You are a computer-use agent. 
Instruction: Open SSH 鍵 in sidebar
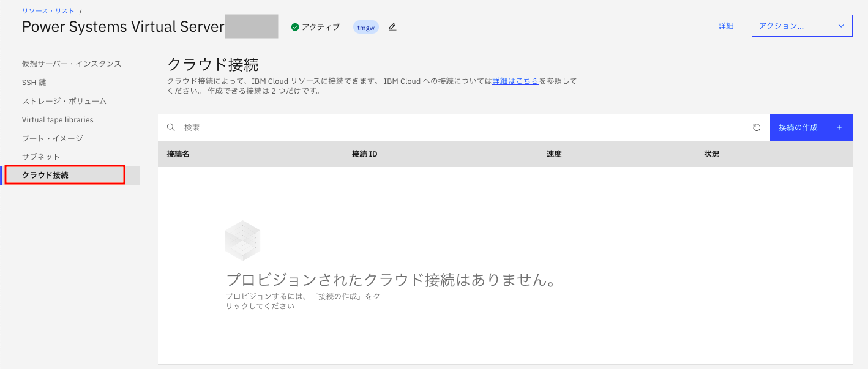[34, 82]
